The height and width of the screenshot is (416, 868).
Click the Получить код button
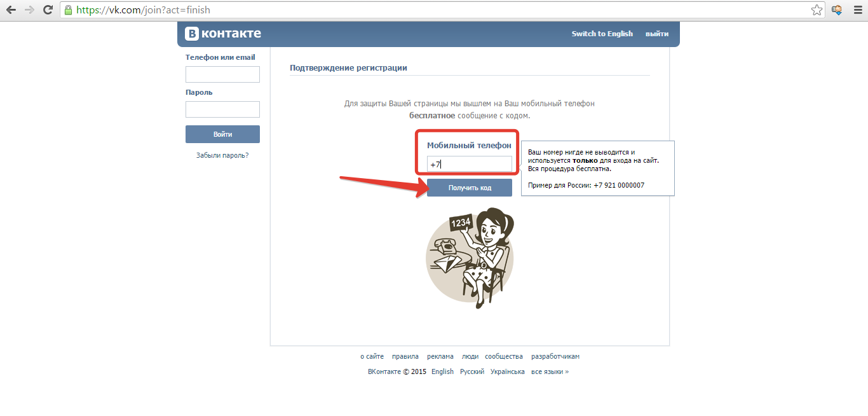[x=469, y=188]
